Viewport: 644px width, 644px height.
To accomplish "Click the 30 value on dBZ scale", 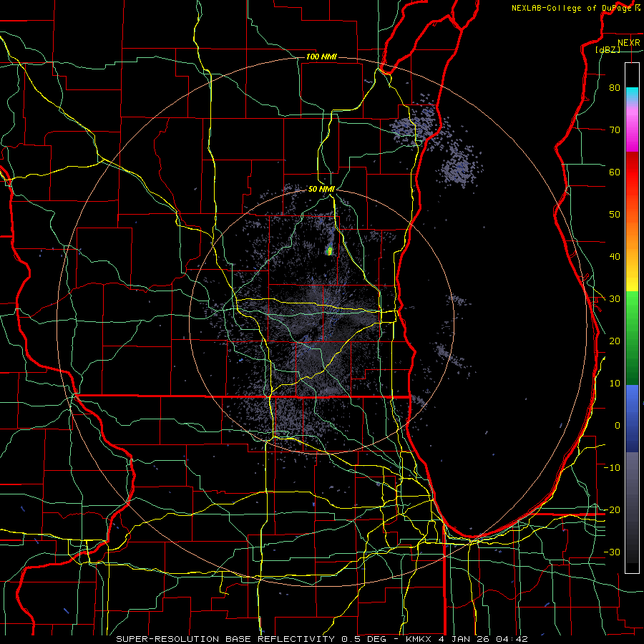I will point(615,299).
